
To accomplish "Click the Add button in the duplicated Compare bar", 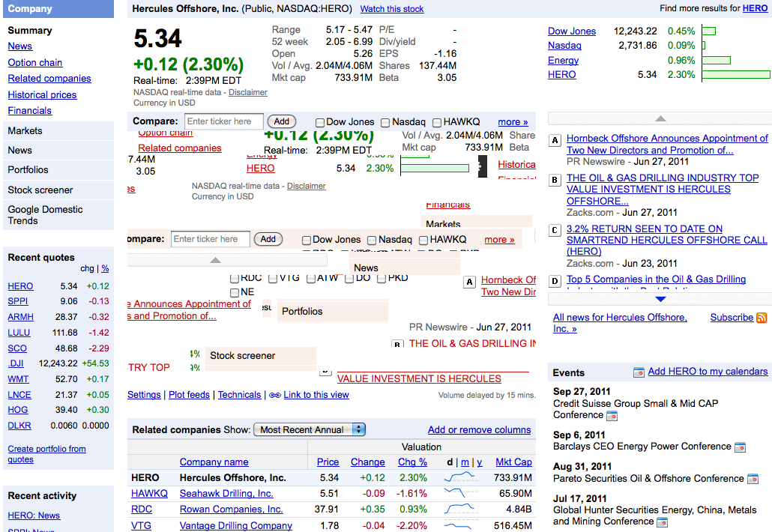I will point(268,239).
